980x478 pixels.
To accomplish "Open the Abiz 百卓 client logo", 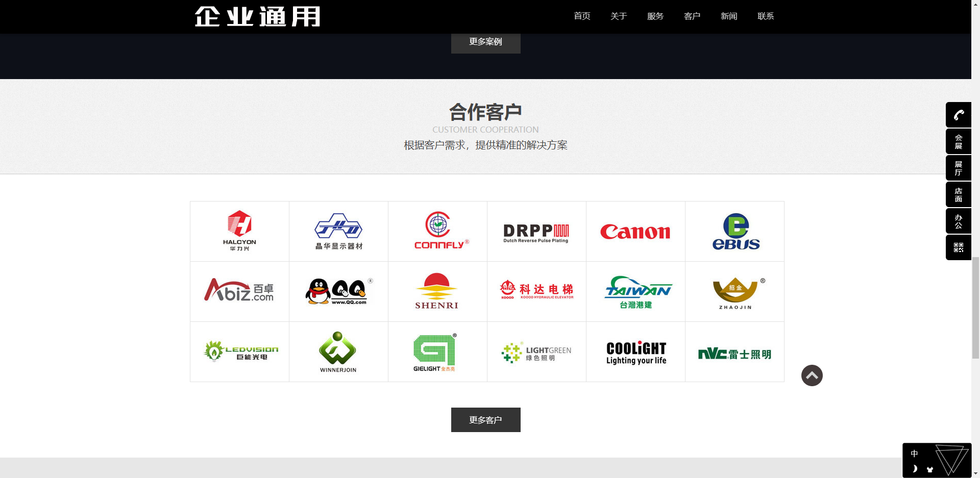I will tap(240, 291).
